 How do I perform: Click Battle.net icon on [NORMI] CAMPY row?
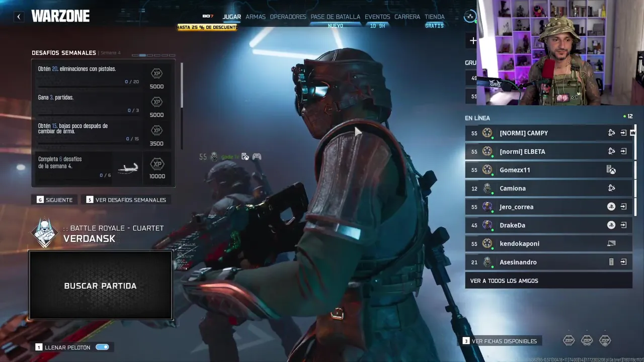[611, 133]
